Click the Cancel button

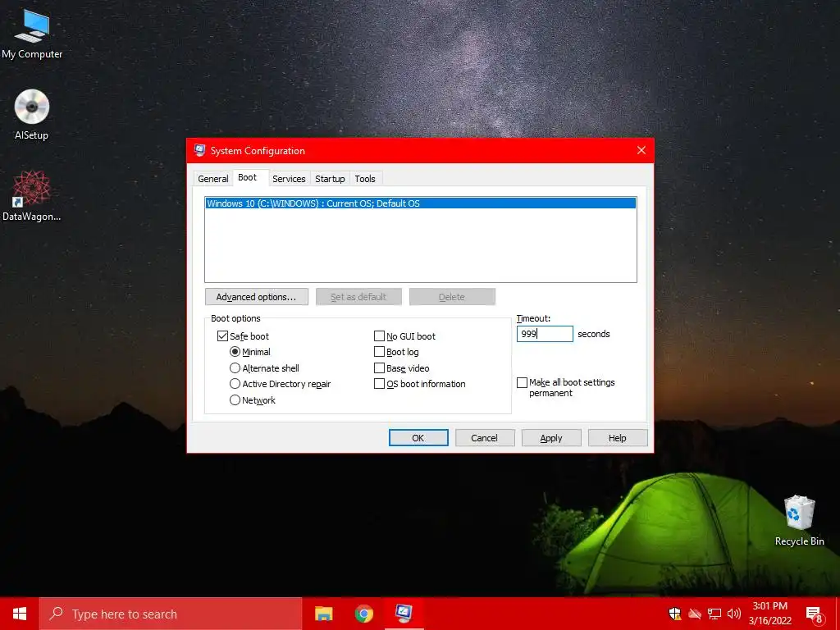[x=485, y=438]
